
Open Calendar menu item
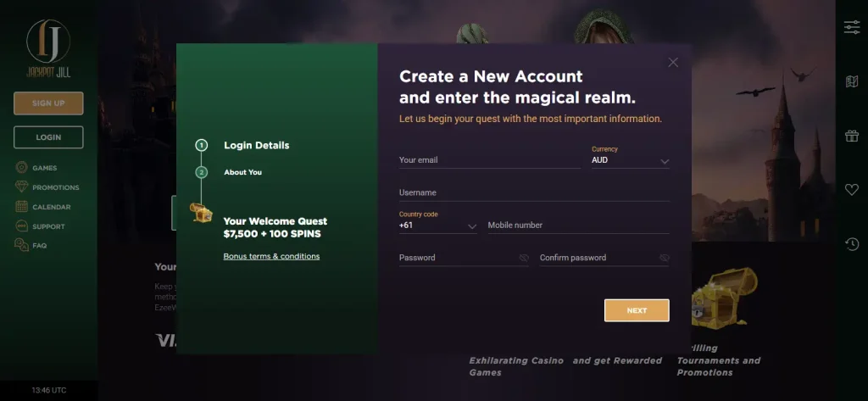(52, 207)
